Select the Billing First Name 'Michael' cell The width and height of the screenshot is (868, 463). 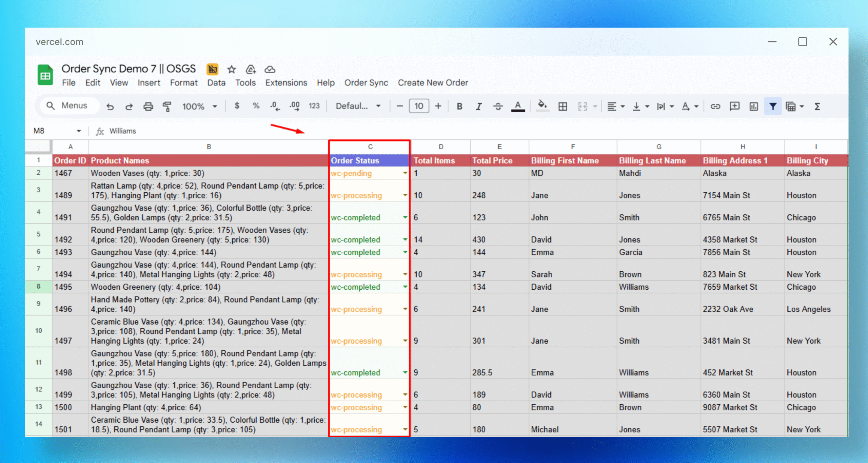tap(573, 425)
